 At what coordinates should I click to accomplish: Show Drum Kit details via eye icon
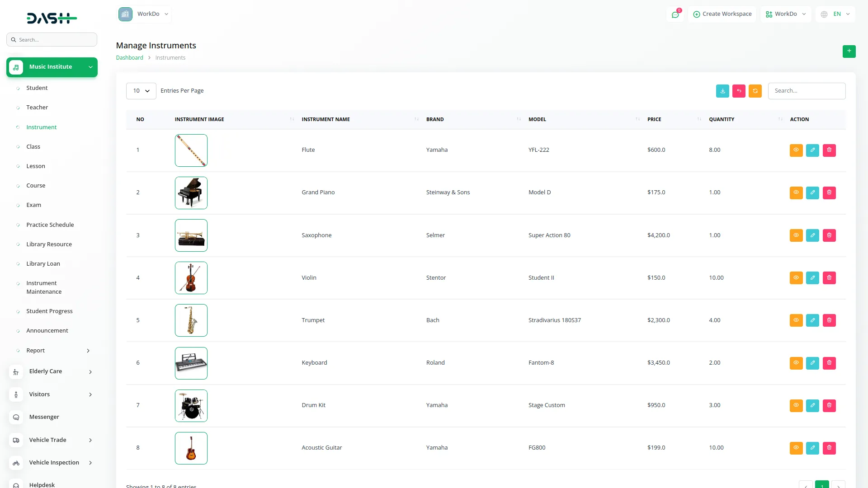click(x=796, y=405)
